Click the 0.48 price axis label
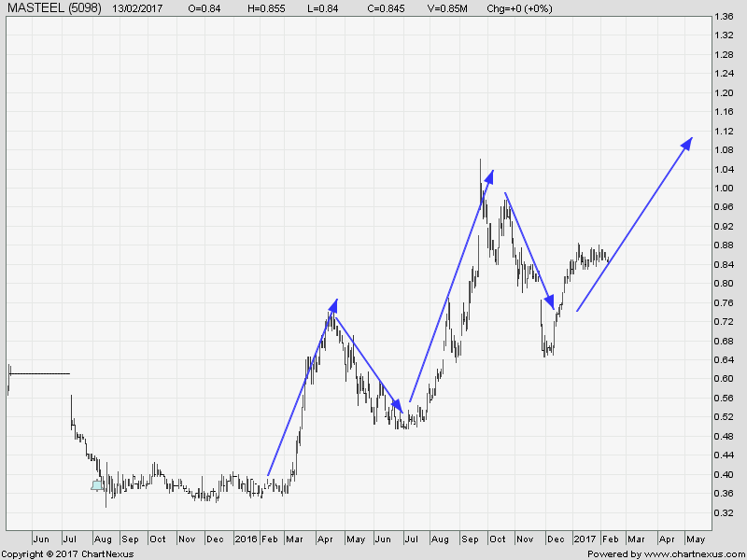 pyautogui.click(x=725, y=436)
